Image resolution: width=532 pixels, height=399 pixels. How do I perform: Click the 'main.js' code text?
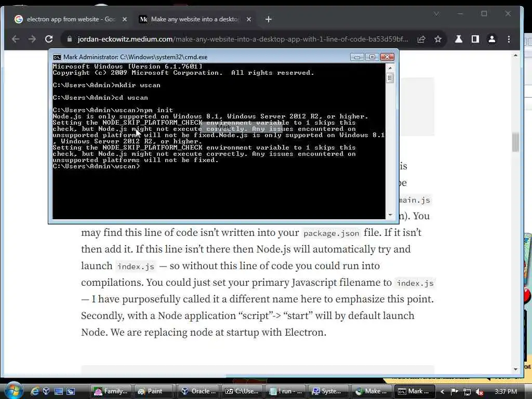point(415,200)
